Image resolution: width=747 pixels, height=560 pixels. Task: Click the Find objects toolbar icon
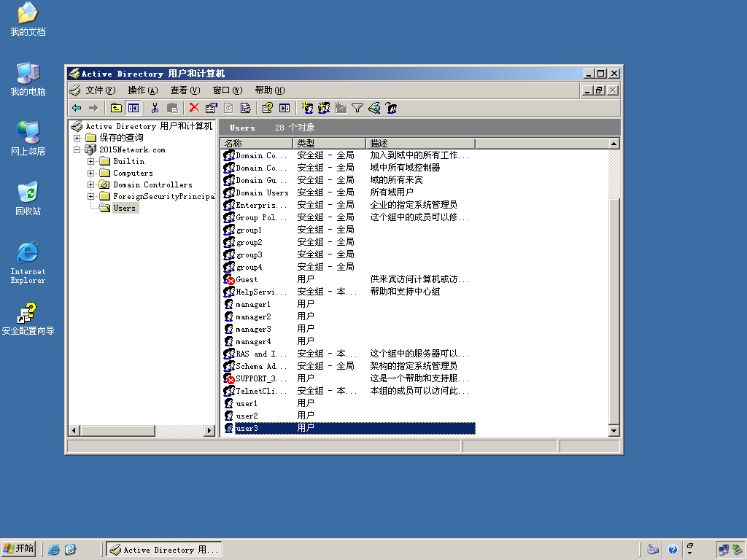pos(374,108)
